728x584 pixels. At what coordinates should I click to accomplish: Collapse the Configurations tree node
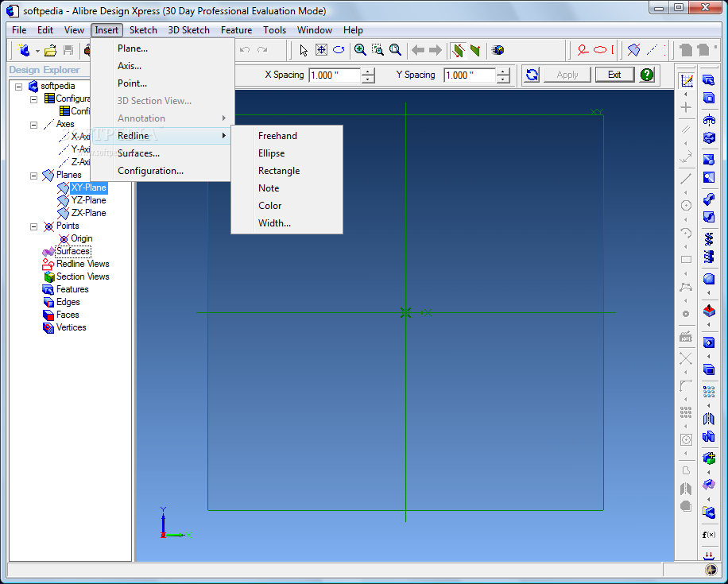click(x=34, y=99)
